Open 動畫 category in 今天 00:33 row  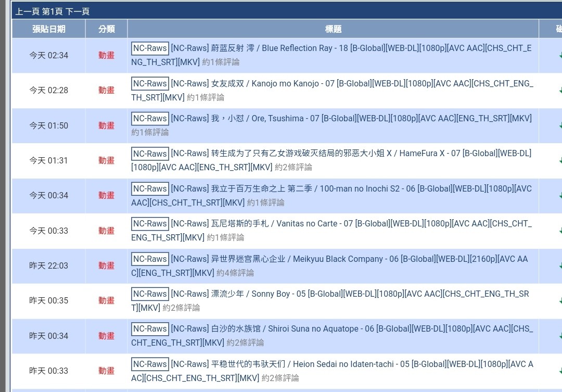(107, 231)
